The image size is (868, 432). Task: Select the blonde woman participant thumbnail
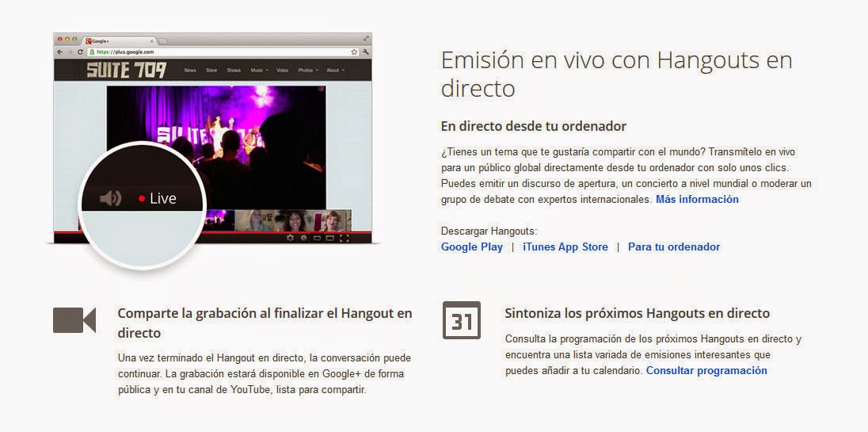tap(255, 220)
